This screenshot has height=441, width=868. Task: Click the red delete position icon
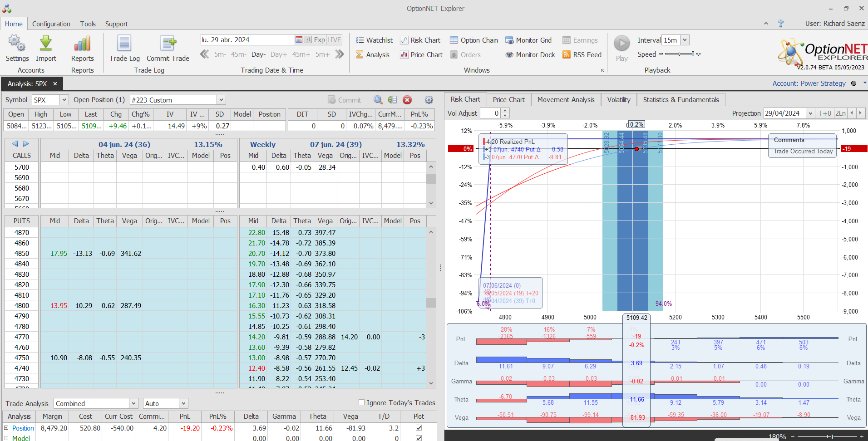[407, 100]
